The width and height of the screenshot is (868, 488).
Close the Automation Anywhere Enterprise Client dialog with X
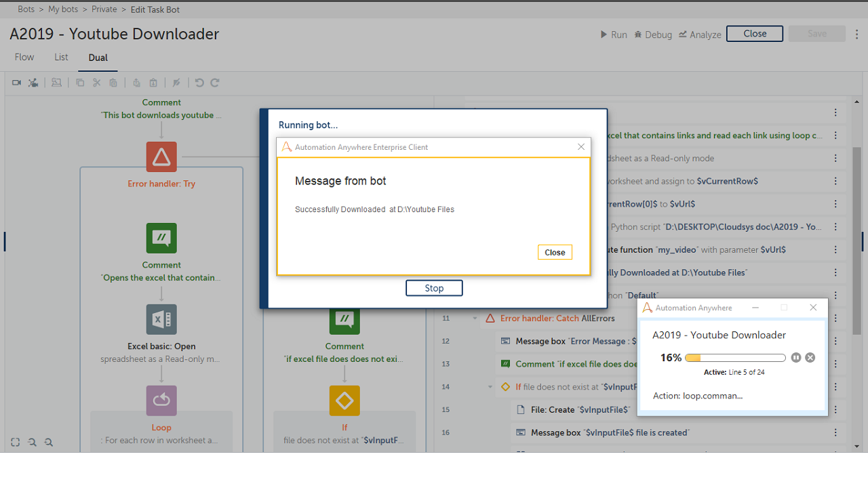(581, 147)
